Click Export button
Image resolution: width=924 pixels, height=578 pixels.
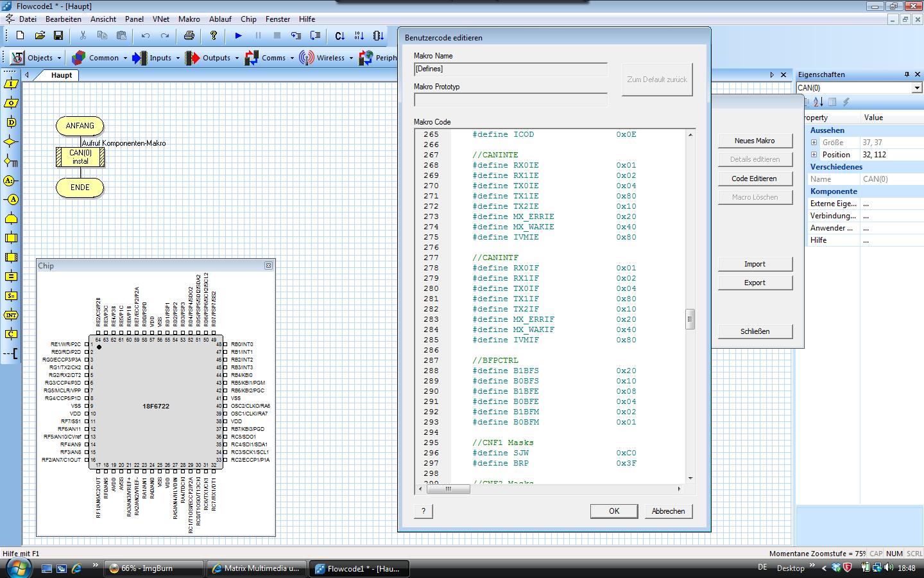tap(755, 283)
